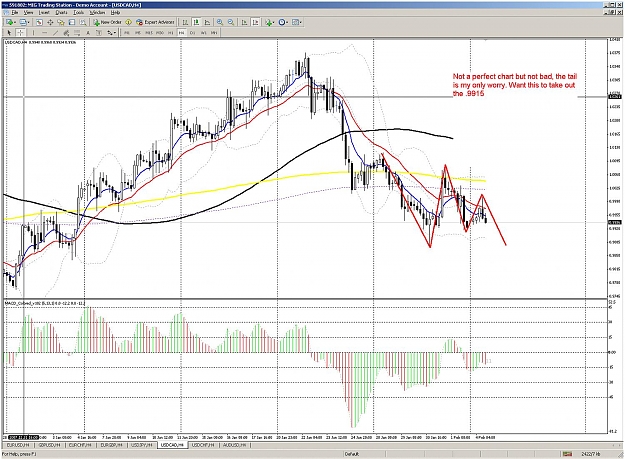Image resolution: width=625 pixels, height=459 pixels.
Task: Open the Charts menu
Action: pos(61,12)
